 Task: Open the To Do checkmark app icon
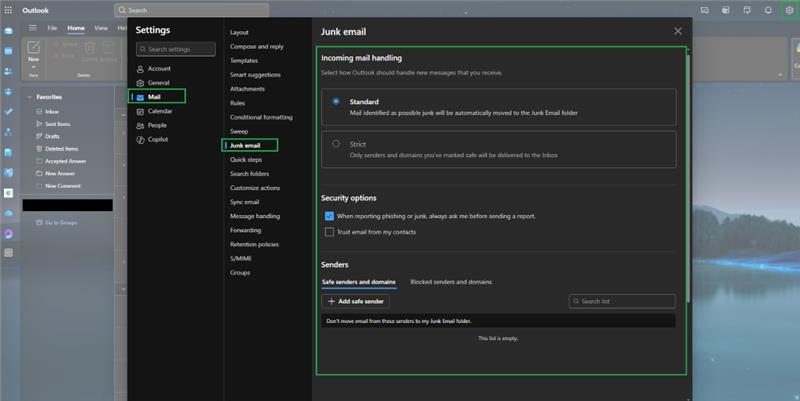coord(8,112)
